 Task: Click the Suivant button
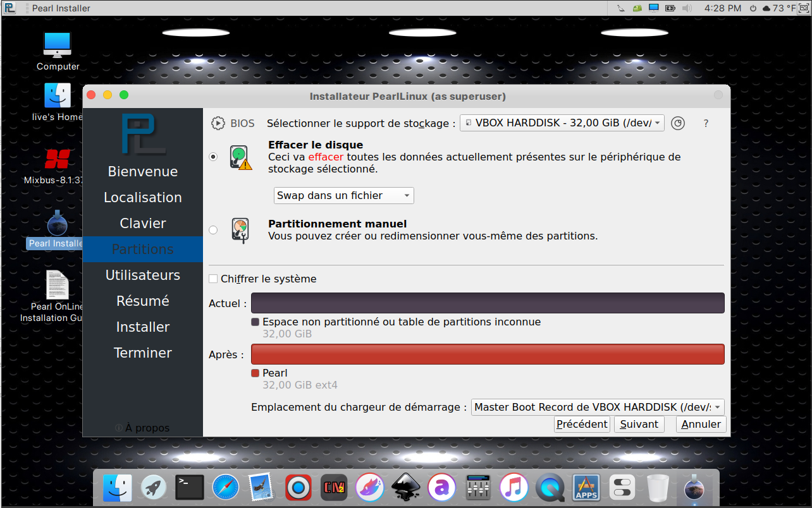[x=639, y=425]
